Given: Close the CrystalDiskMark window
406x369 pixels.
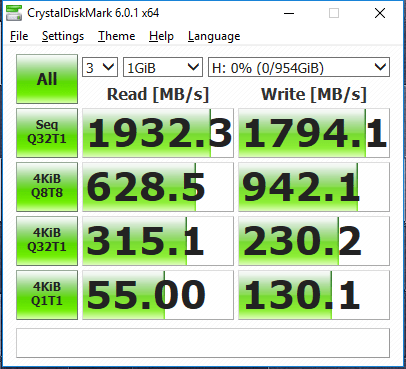Looking at the screenshot, I should coord(380,13).
